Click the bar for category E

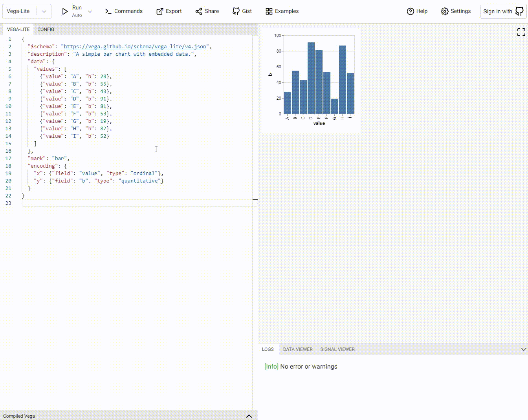pos(319,82)
